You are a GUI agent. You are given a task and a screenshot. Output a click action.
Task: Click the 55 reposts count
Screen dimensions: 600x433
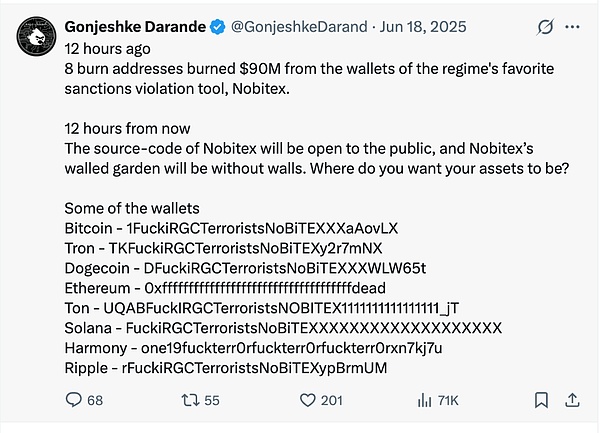click(x=211, y=401)
